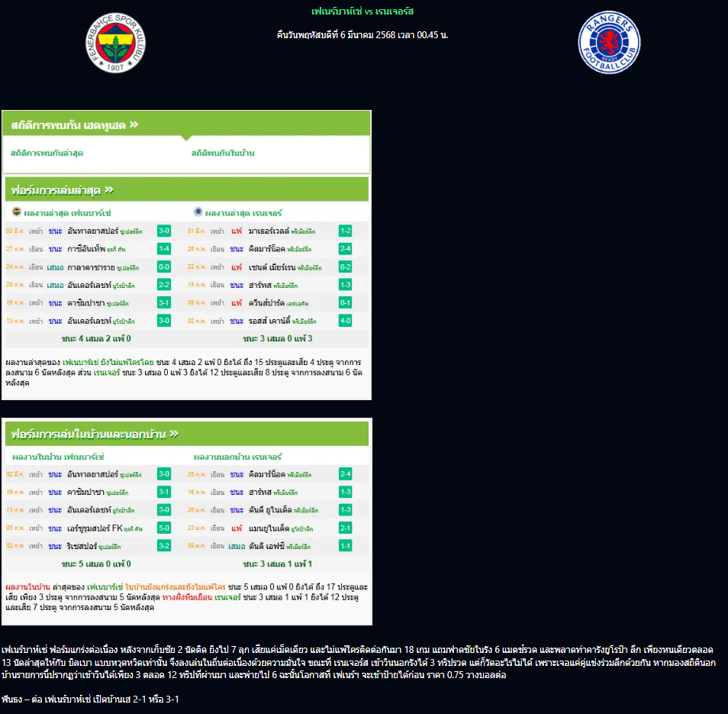This screenshot has height=714, width=728.
Task: Click the 4-0 score badge for รอสส์ เคาน์ตี้
Action: click(x=346, y=321)
